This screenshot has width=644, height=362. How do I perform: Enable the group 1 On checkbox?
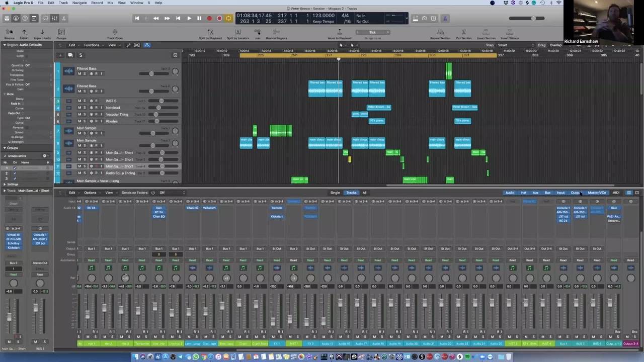click(15, 168)
